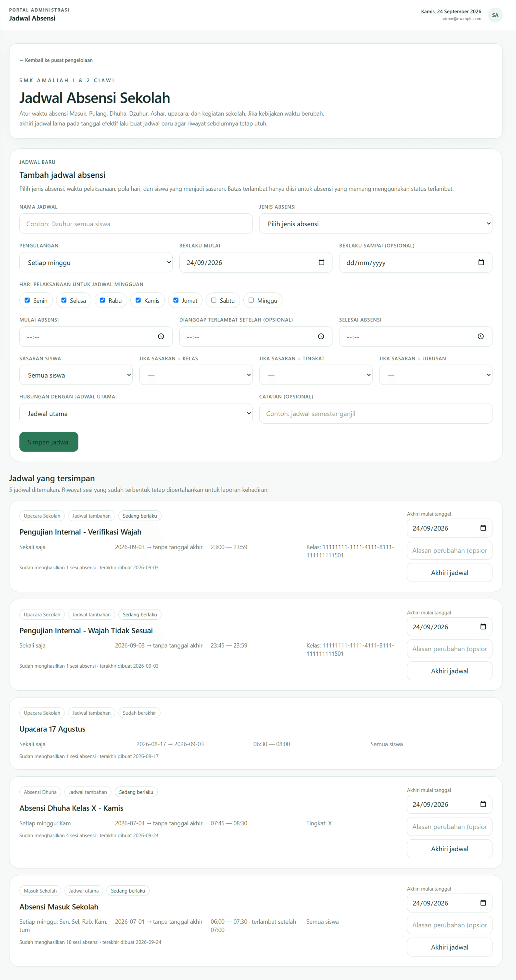Uncheck the Kamis checkbox

click(138, 300)
